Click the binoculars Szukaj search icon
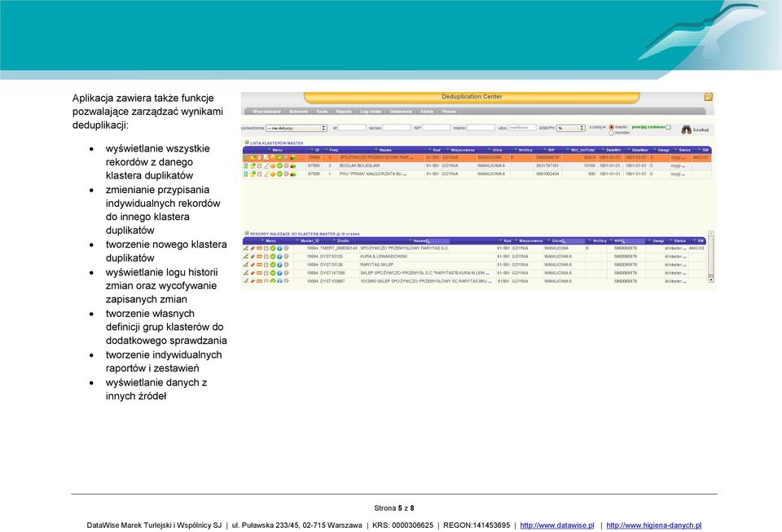Screen dimensions: 782x532 coord(686,130)
